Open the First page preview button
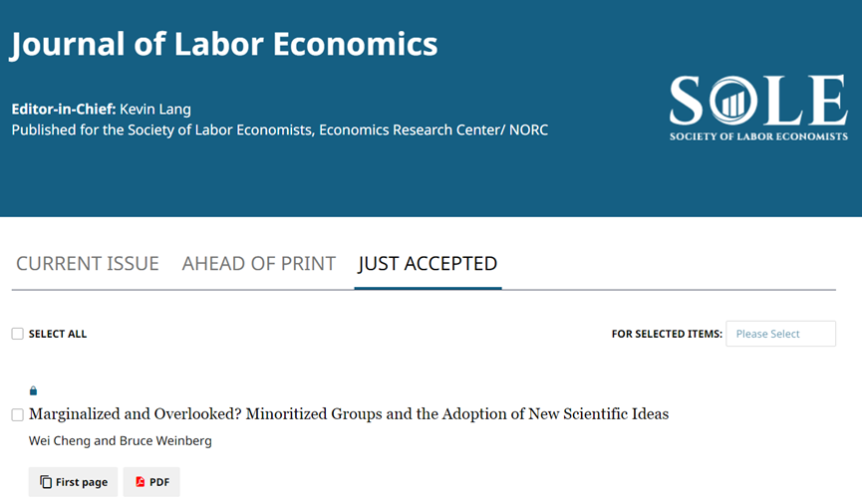This screenshot has width=862, height=504. [x=73, y=482]
